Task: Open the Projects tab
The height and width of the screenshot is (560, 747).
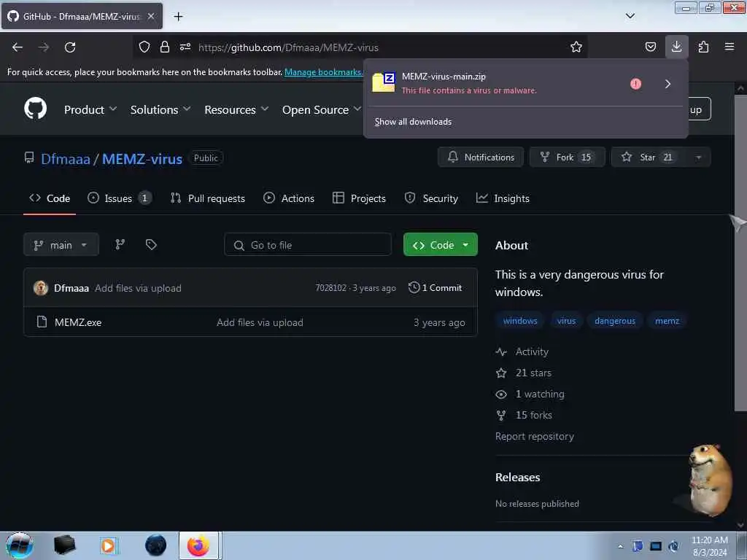Action: pyautogui.click(x=359, y=198)
